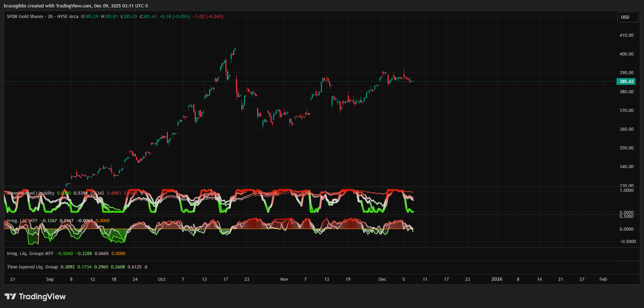The width and height of the screenshot is (644, 308).
Task: Click the 2026 label on the time axis
Action: pyautogui.click(x=497, y=279)
